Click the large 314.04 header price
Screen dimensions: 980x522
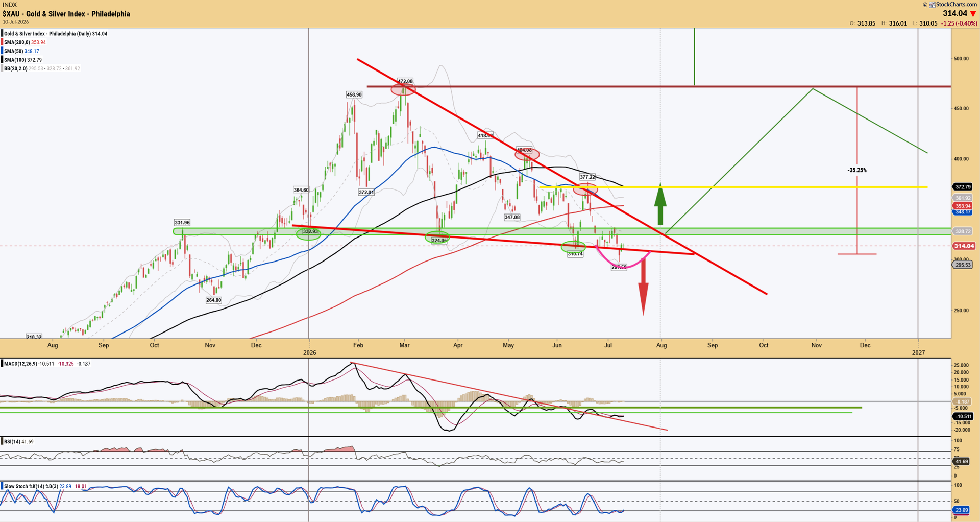click(954, 14)
